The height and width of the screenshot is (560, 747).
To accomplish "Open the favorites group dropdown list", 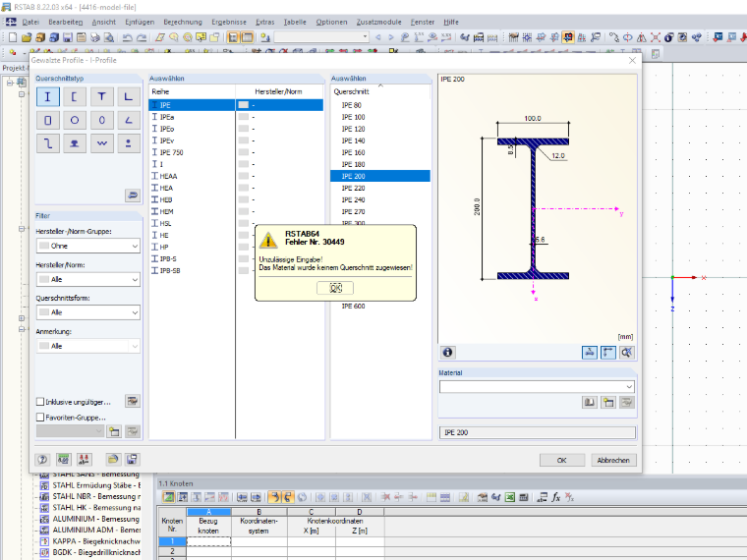I will (x=70, y=431).
